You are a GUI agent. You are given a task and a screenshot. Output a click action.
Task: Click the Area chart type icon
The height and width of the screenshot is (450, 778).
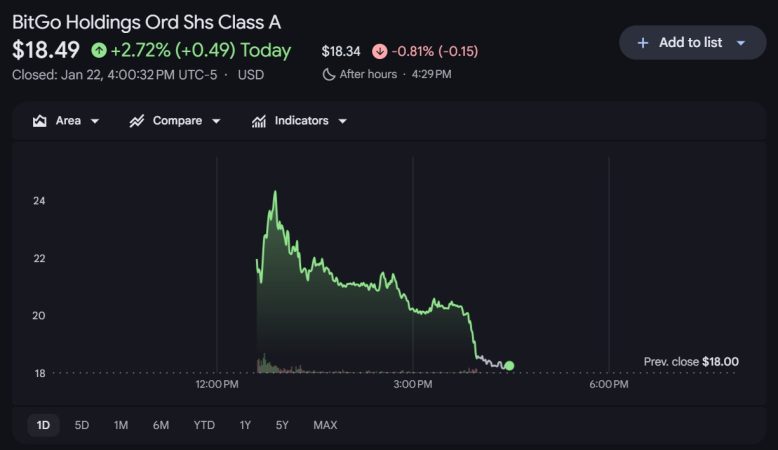click(40, 121)
